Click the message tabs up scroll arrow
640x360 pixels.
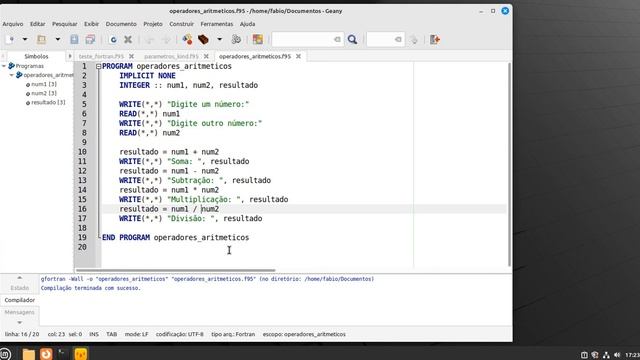click(20, 278)
